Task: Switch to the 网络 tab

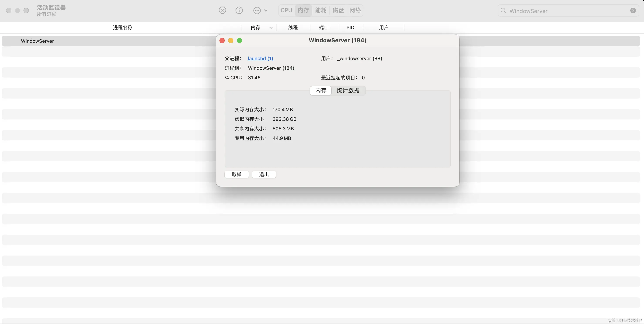Action: pos(355,10)
